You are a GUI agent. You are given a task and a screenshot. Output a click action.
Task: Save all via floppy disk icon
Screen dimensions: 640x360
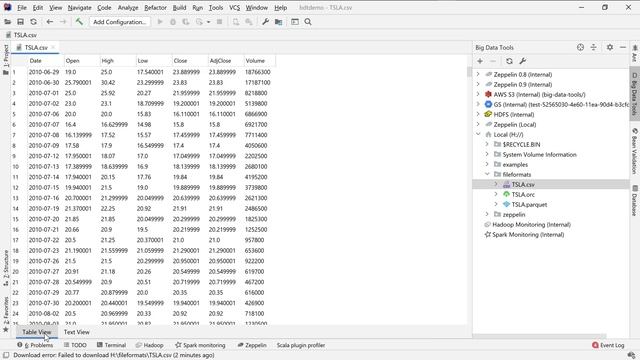tap(20, 22)
